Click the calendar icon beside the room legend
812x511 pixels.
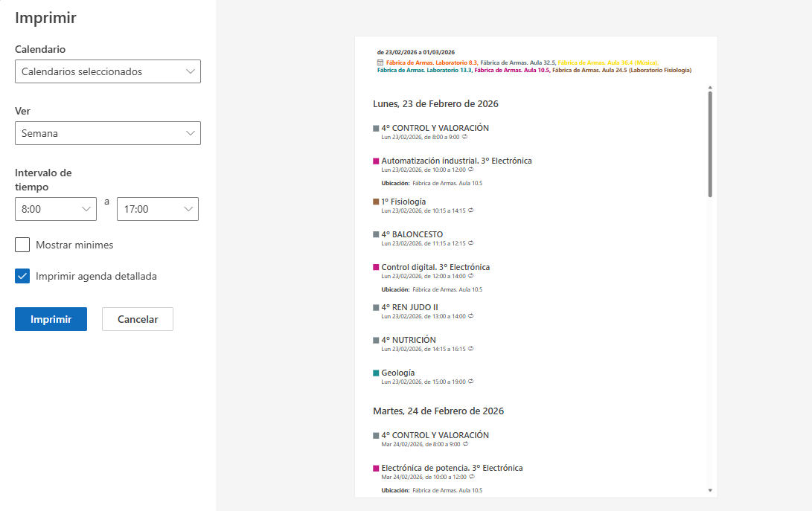coord(378,62)
